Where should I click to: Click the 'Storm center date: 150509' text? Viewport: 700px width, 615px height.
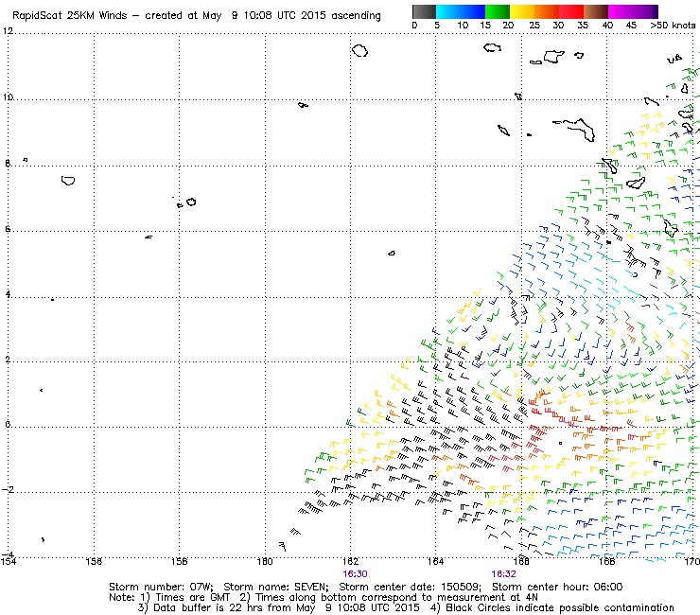(x=410, y=587)
